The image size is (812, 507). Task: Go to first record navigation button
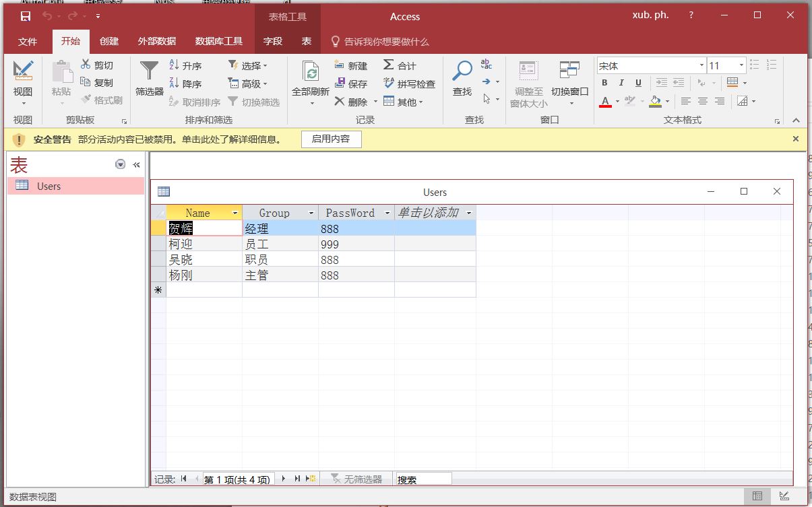coord(184,479)
